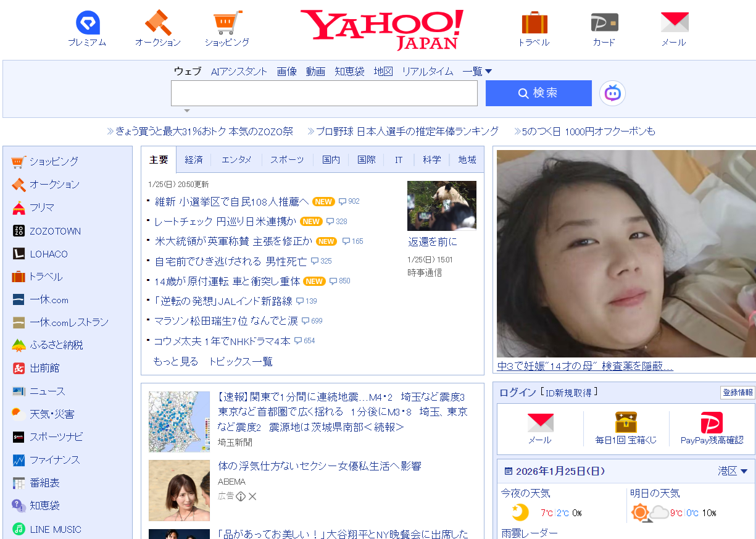Click the daily treasure chest lottery icon
The height and width of the screenshot is (539, 756).
(x=626, y=424)
